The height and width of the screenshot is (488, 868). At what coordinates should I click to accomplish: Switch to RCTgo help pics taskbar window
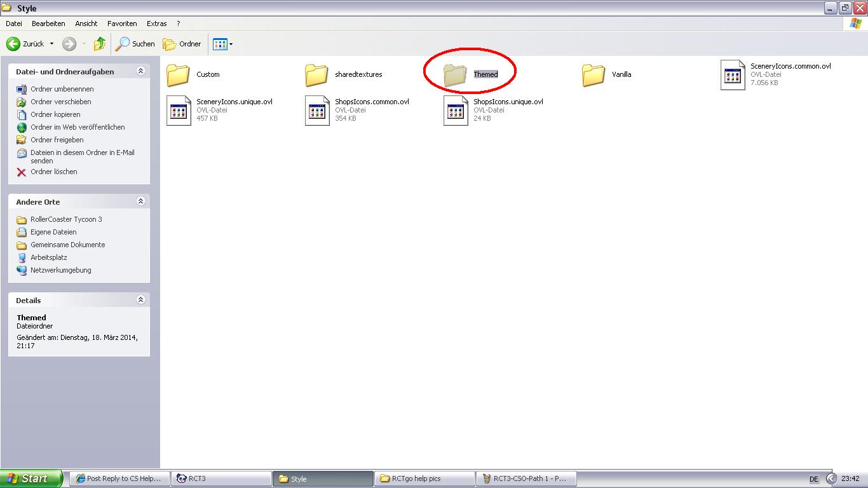424,478
